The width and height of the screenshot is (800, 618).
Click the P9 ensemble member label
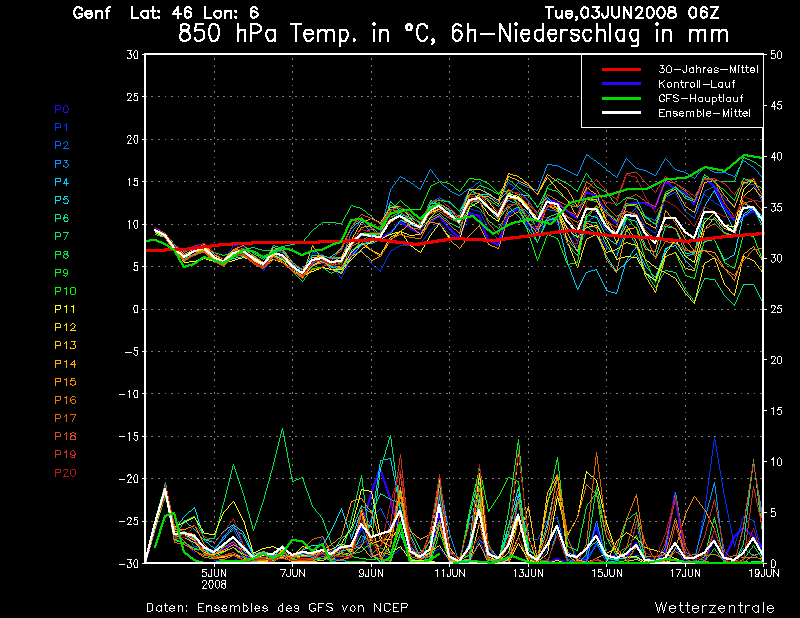pos(62,273)
